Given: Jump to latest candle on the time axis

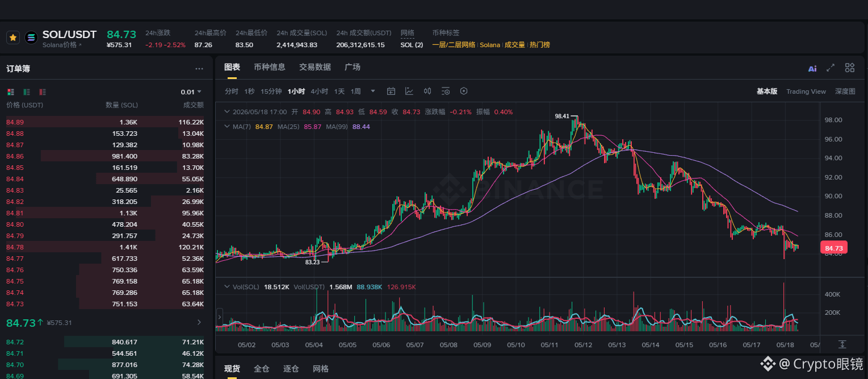Looking at the screenshot, I should (x=842, y=344).
